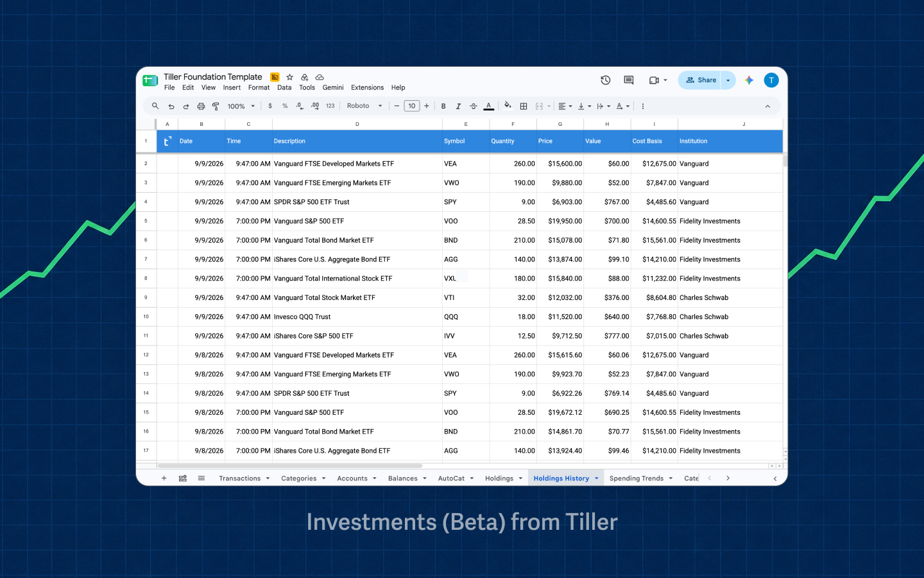This screenshot has height=578, width=924.
Task: Expand the Share options arrow
Action: click(728, 80)
